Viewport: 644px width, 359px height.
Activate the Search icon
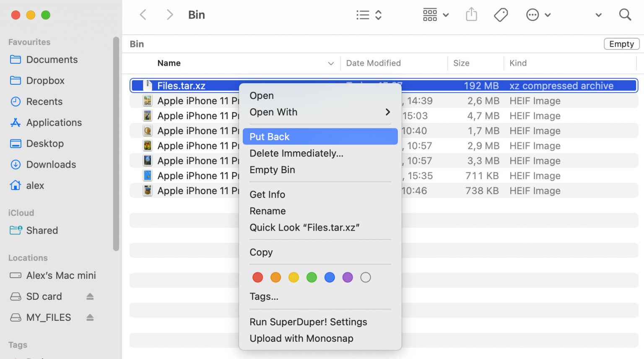[625, 14]
